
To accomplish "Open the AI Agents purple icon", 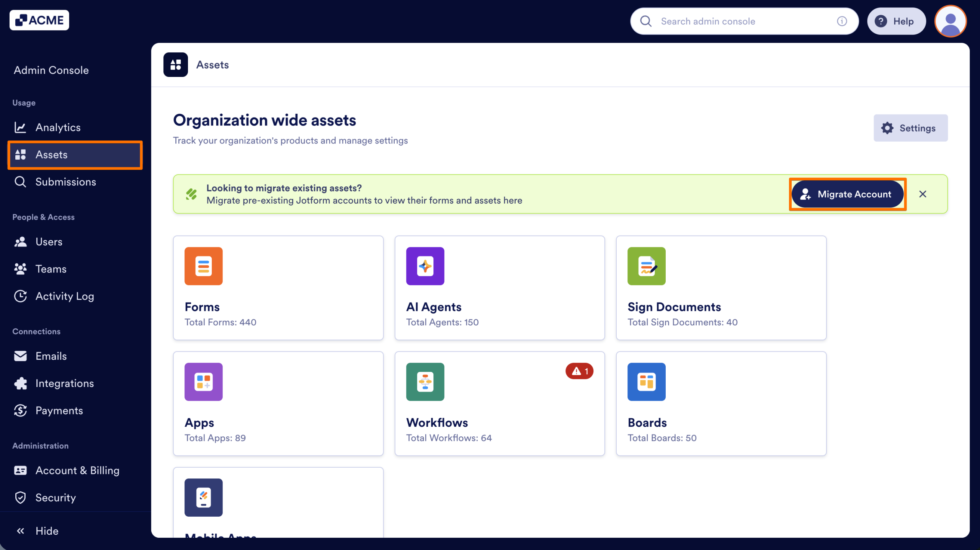I will pyautogui.click(x=425, y=266).
